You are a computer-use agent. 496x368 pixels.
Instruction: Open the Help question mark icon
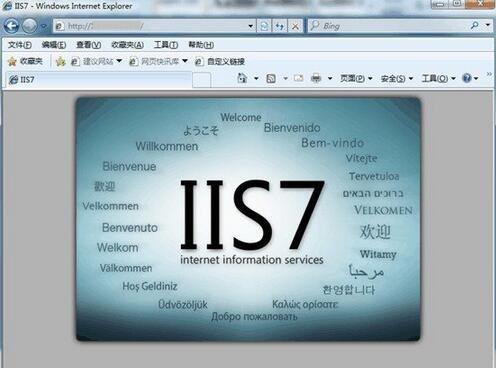[467, 78]
